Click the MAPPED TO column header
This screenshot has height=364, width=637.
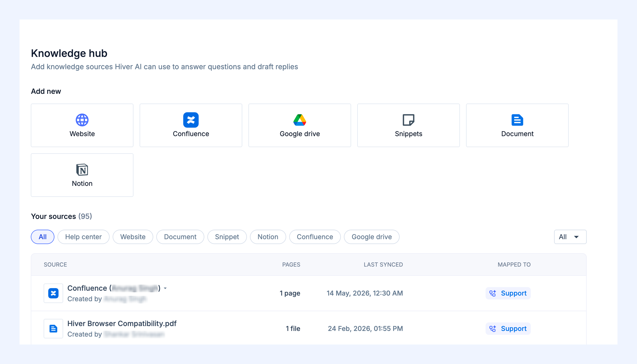(x=514, y=265)
